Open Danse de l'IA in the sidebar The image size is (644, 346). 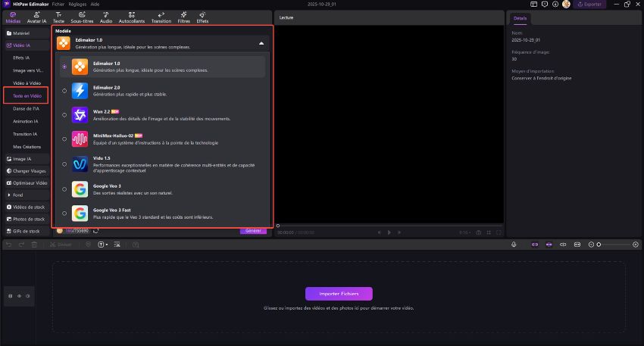[x=26, y=109]
